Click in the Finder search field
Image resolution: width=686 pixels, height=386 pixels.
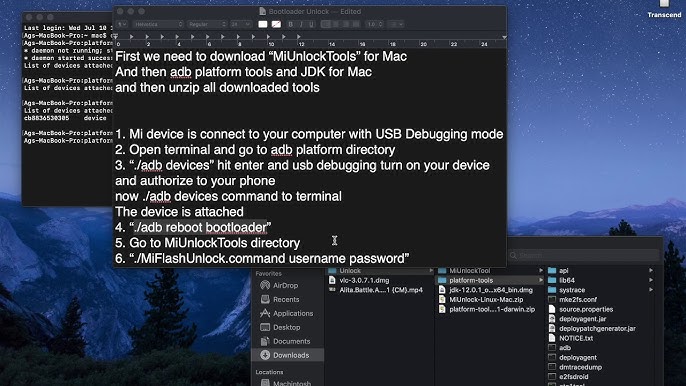tap(584, 255)
